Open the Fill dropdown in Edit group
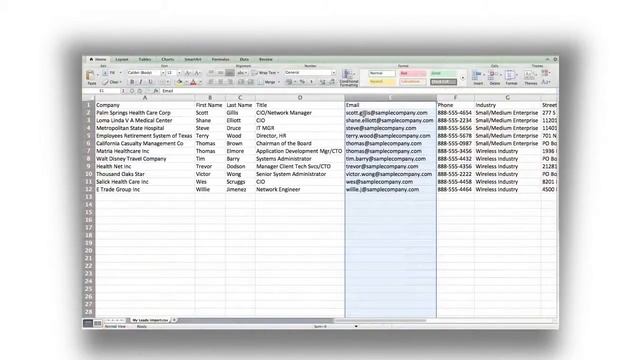The height and width of the screenshot is (360, 640). point(112,73)
